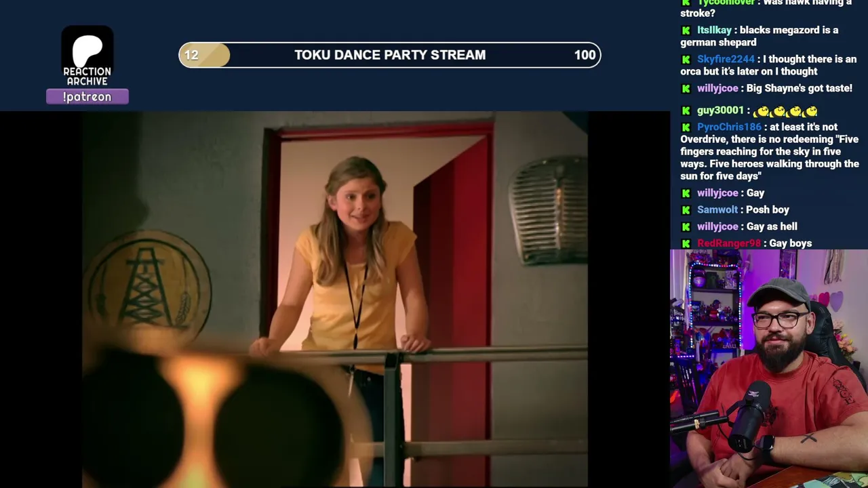Click the Kick badge beside Samwolt
Image resolution: width=868 pixels, height=488 pixels.
point(686,210)
